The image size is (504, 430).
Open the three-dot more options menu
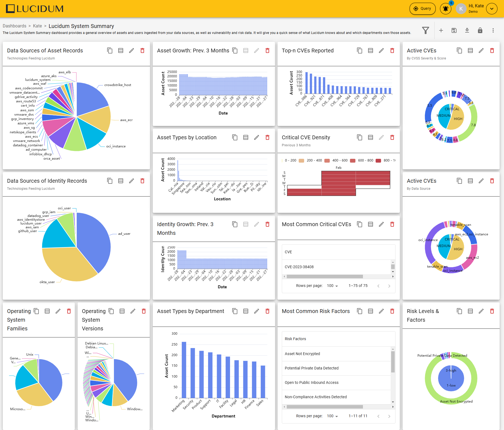pos(493,30)
